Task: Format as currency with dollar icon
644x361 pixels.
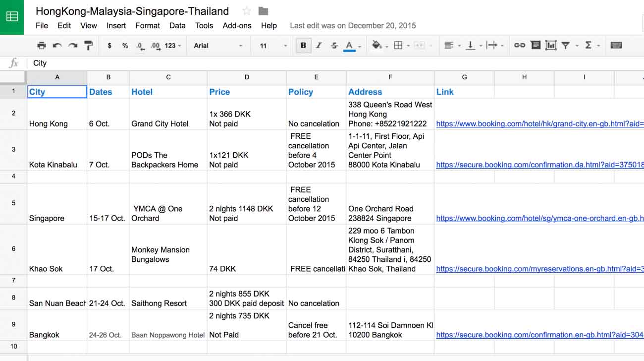Action: [109, 46]
